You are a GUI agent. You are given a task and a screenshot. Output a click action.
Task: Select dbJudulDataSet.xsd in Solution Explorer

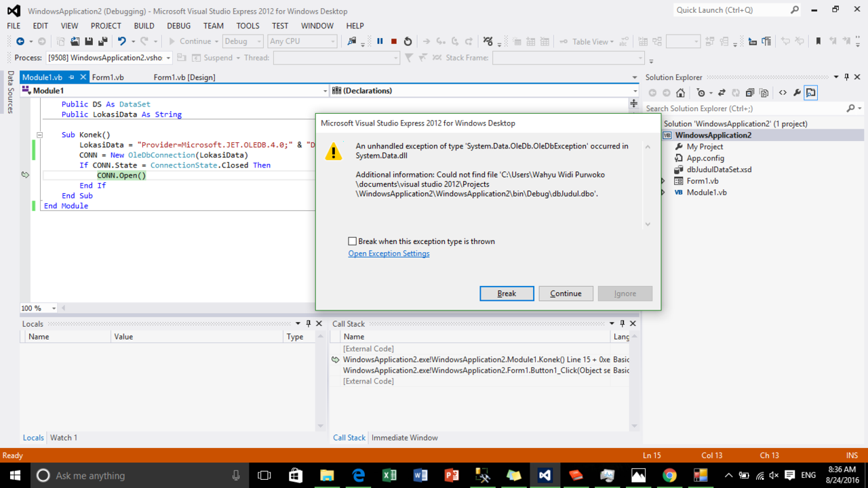tap(719, 169)
